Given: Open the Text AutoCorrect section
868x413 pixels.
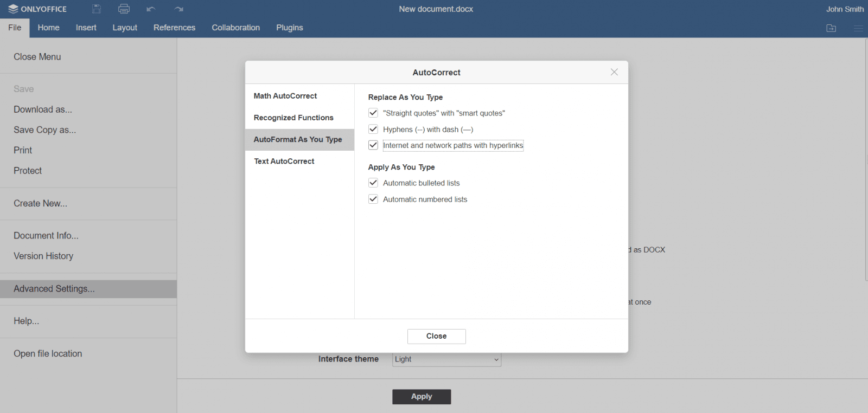Looking at the screenshot, I should [x=284, y=161].
